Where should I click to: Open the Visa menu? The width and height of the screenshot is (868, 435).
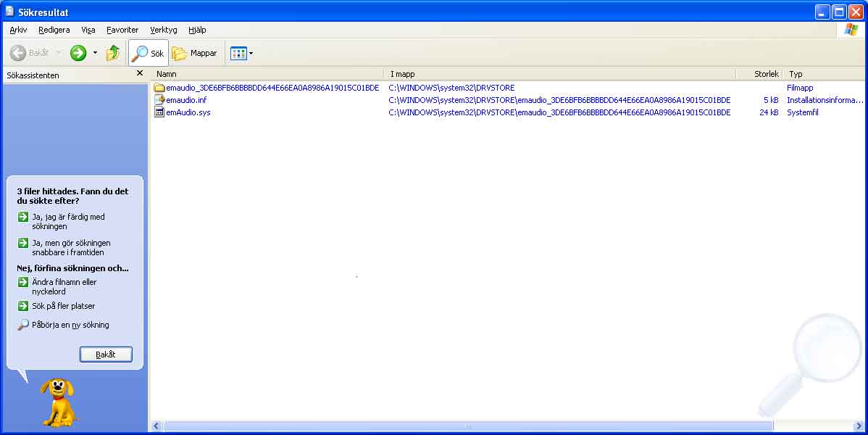(88, 30)
